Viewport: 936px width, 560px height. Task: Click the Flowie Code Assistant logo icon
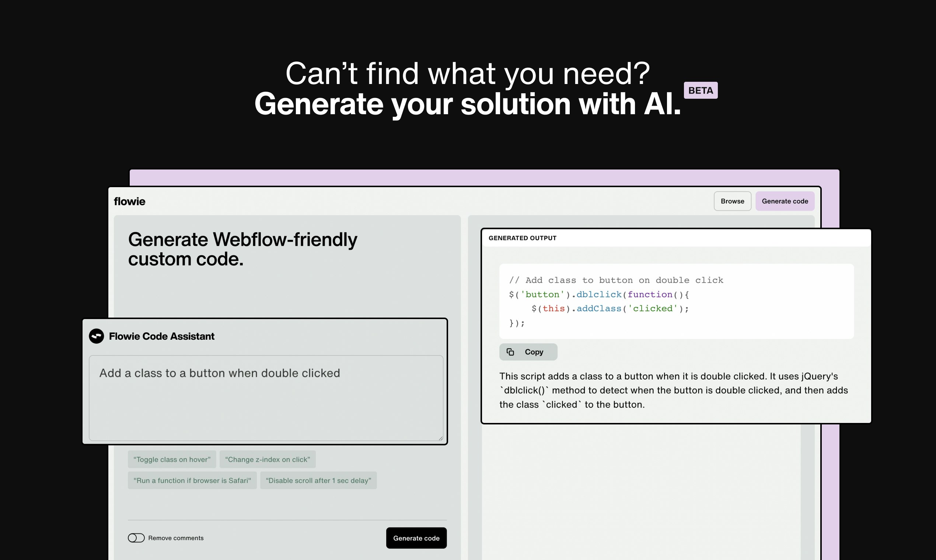tap(96, 336)
